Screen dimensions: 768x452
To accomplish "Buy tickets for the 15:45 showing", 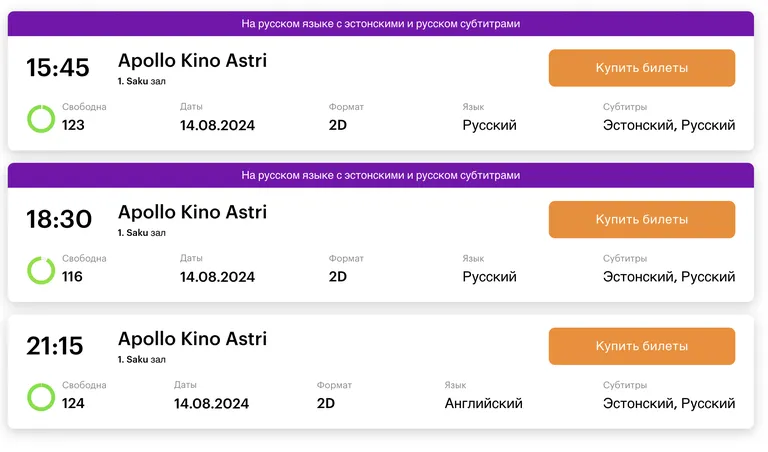I will tap(642, 68).
